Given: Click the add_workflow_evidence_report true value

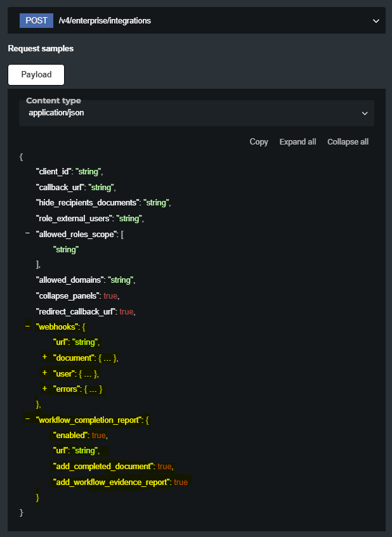Looking at the screenshot, I should pos(181,482).
